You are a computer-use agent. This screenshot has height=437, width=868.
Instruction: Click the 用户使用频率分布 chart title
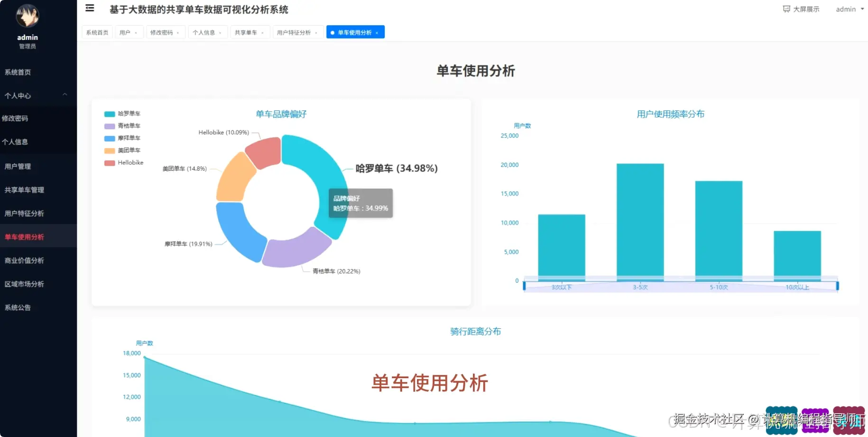[671, 114]
